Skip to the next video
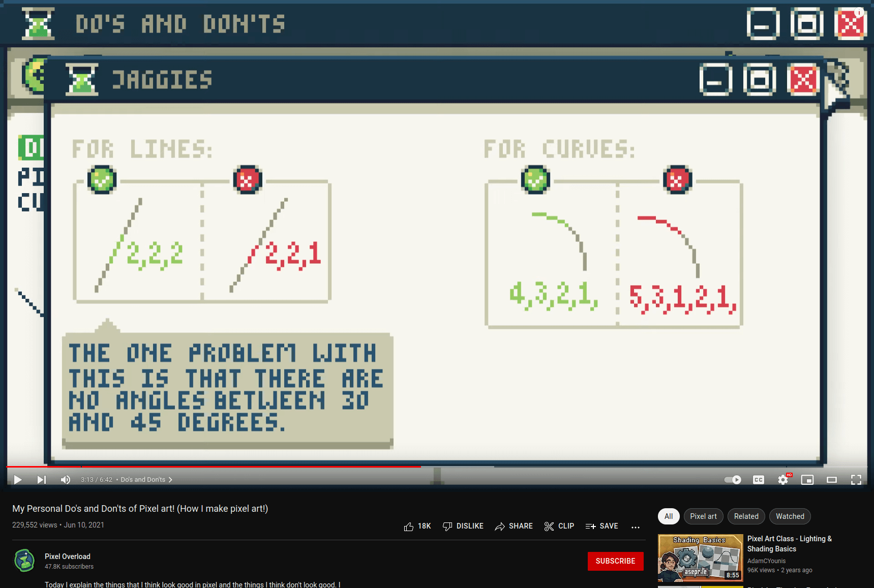Image resolution: width=874 pixels, height=588 pixels. tap(42, 480)
